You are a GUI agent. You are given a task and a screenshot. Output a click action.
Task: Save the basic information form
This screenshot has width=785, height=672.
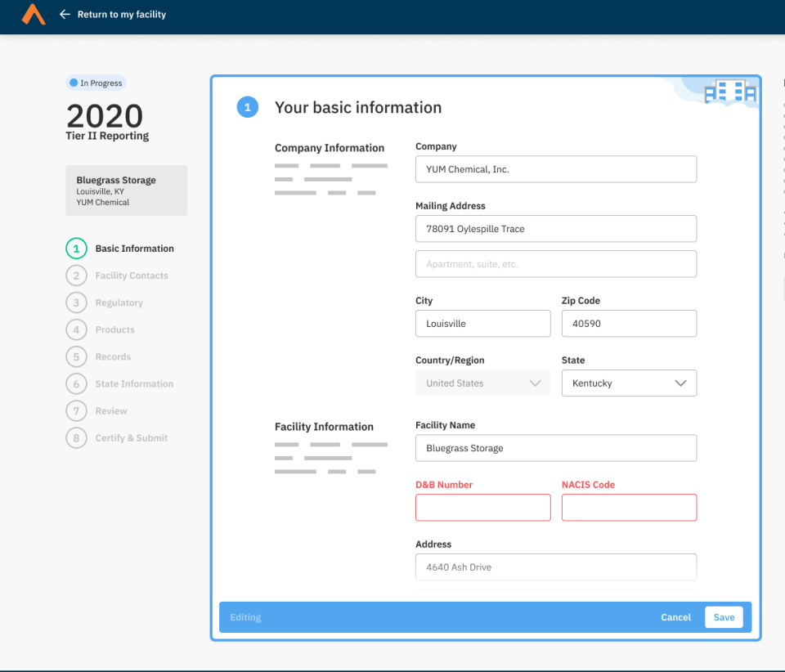click(724, 617)
